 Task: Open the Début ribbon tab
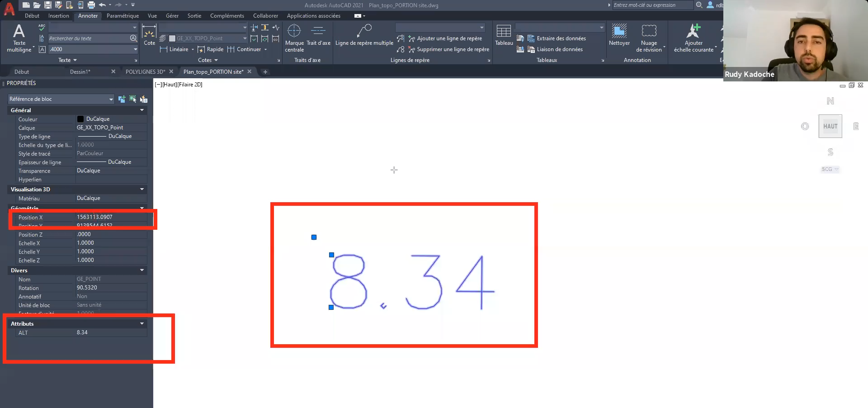[x=32, y=16]
